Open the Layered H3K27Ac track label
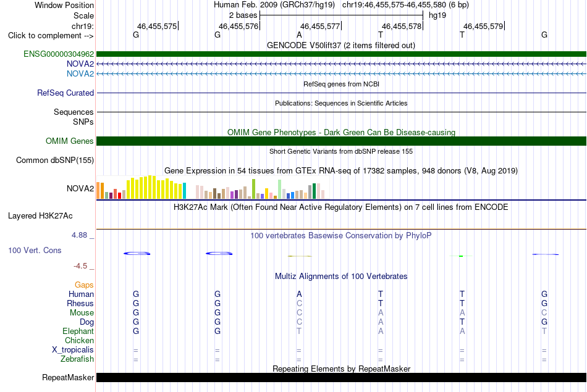 40,216
